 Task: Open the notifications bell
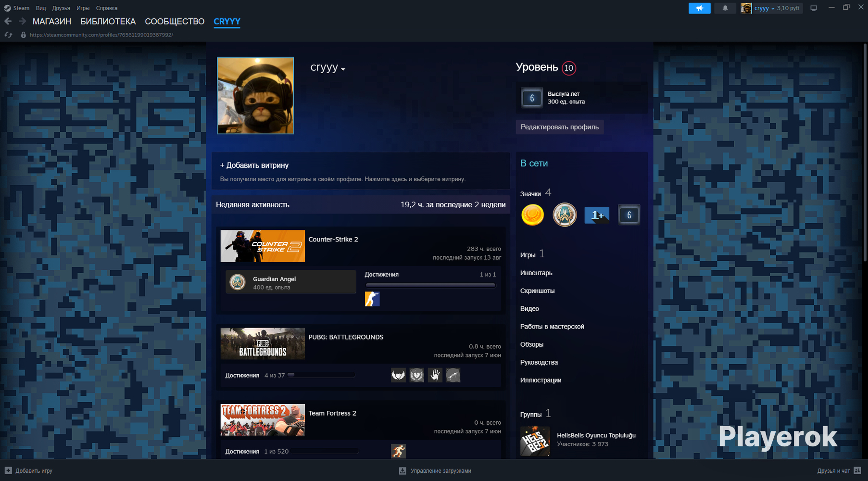coord(725,8)
